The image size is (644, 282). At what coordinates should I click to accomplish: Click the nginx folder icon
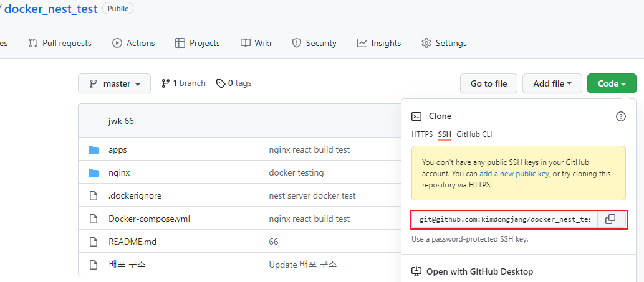94,173
